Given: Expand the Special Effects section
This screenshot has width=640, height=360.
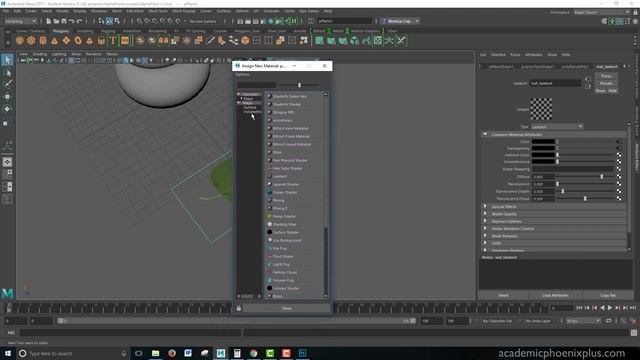Looking at the screenshot, I should 485,207.
